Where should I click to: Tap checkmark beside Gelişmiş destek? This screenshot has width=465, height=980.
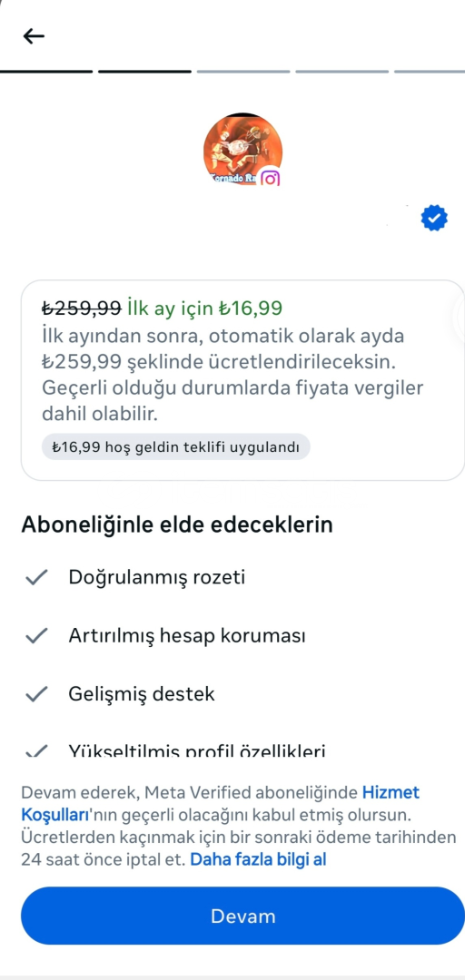point(36,694)
